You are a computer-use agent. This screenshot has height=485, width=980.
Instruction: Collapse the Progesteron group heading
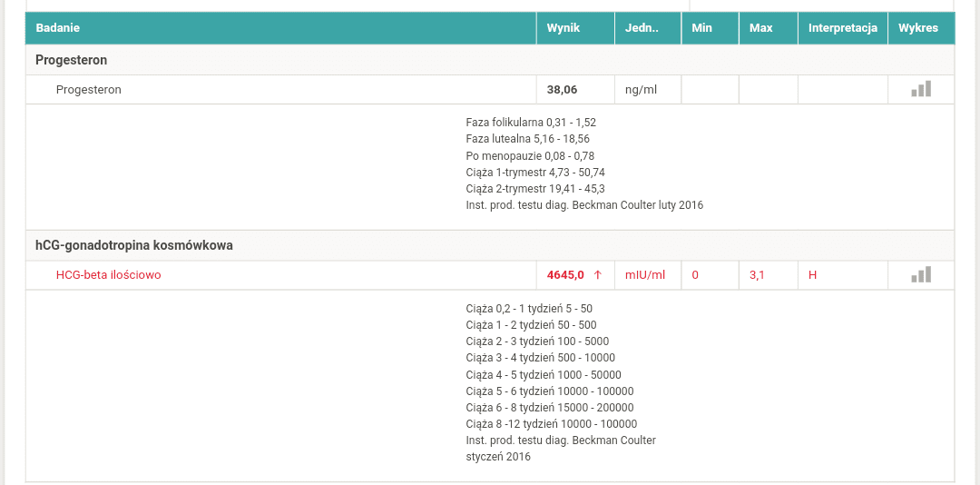point(72,60)
